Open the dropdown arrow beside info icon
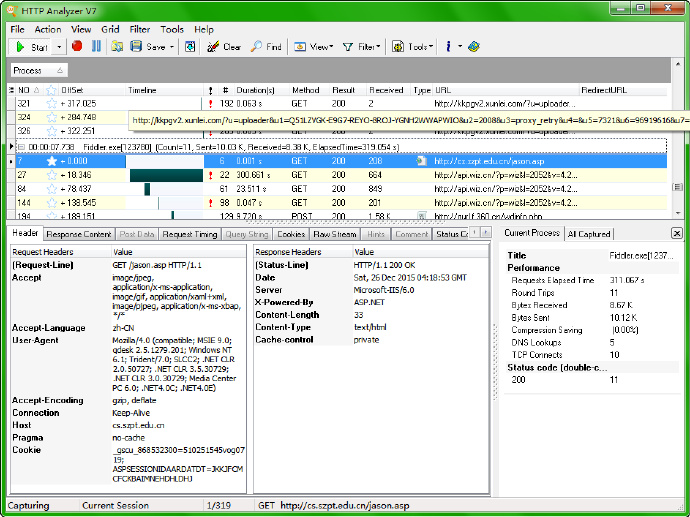This screenshot has width=690, height=517. [460, 46]
